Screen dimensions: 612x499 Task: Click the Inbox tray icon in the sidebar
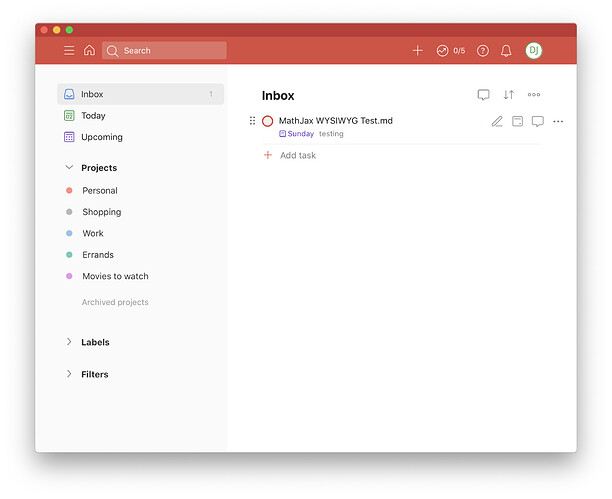[69, 94]
